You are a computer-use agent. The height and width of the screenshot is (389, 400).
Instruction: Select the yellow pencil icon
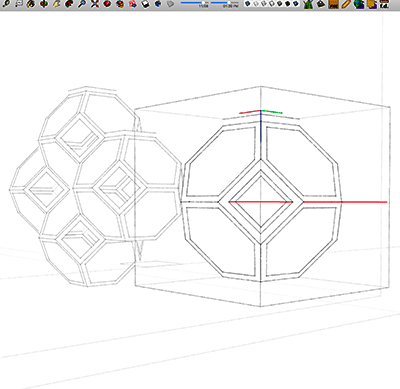click(346, 4)
